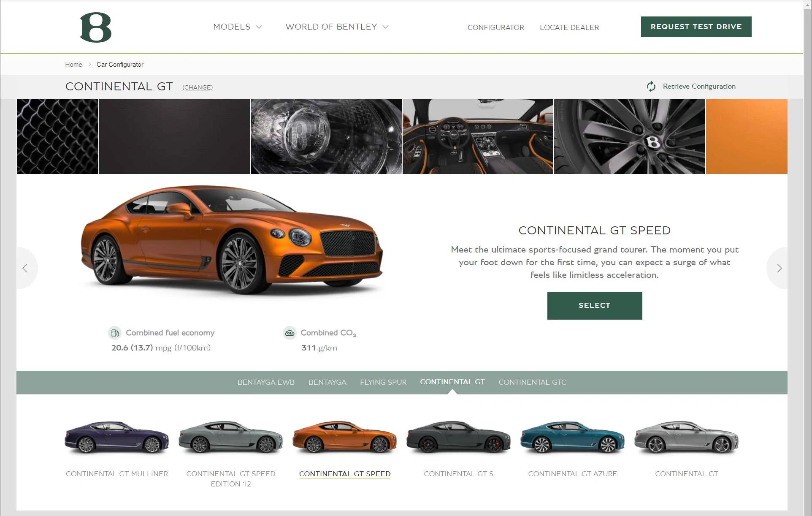The height and width of the screenshot is (516, 812).
Task: Click underlined Continental GT Speed label
Action: [345, 474]
